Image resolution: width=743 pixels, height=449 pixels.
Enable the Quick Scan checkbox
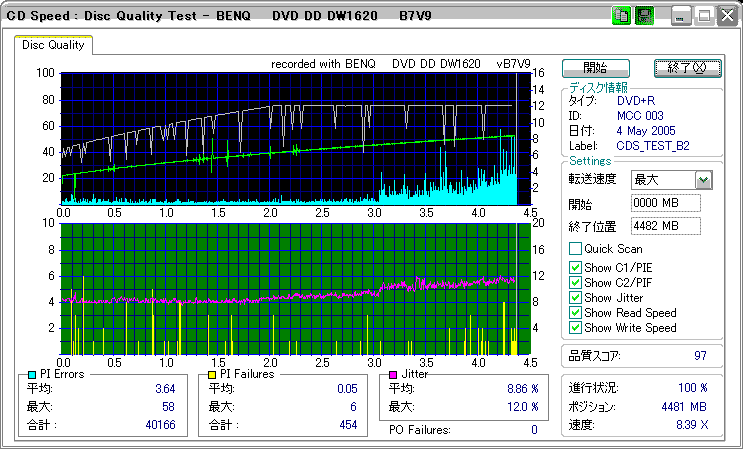click(x=575, y=249)
